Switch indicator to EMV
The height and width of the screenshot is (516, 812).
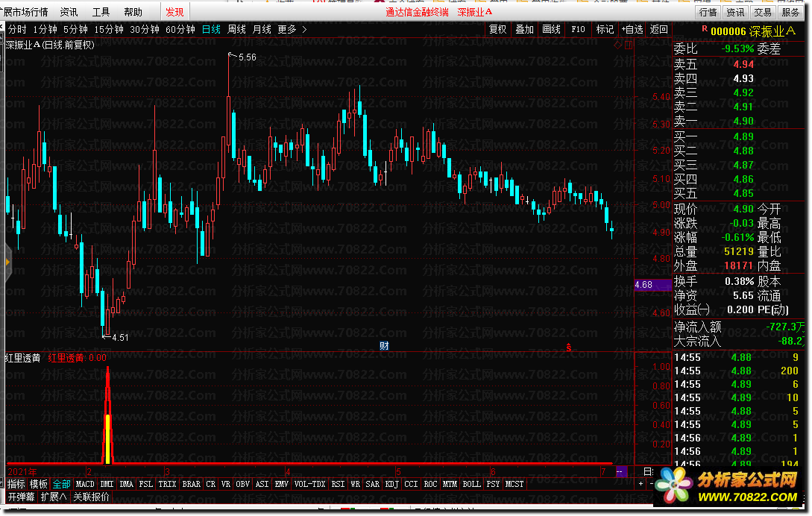click(282, 484)
